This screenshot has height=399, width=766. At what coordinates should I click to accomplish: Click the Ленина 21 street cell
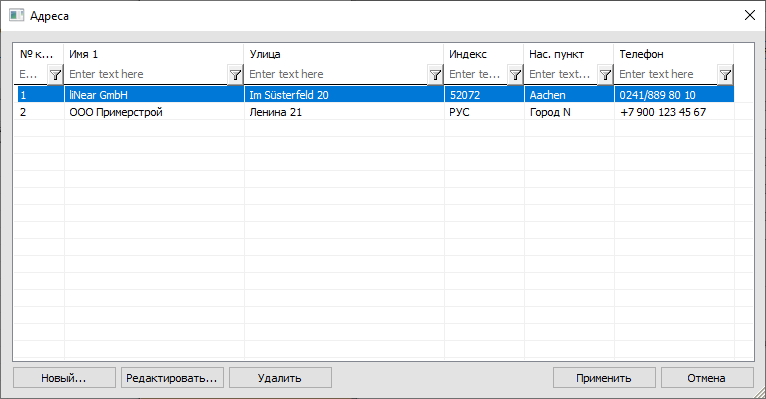click(x=344, y=112)
